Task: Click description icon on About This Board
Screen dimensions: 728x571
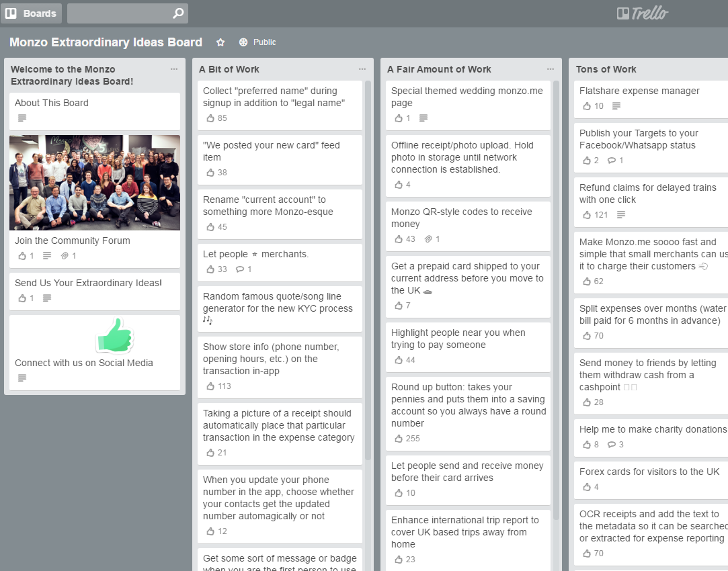Action: [x=22, y=118]
